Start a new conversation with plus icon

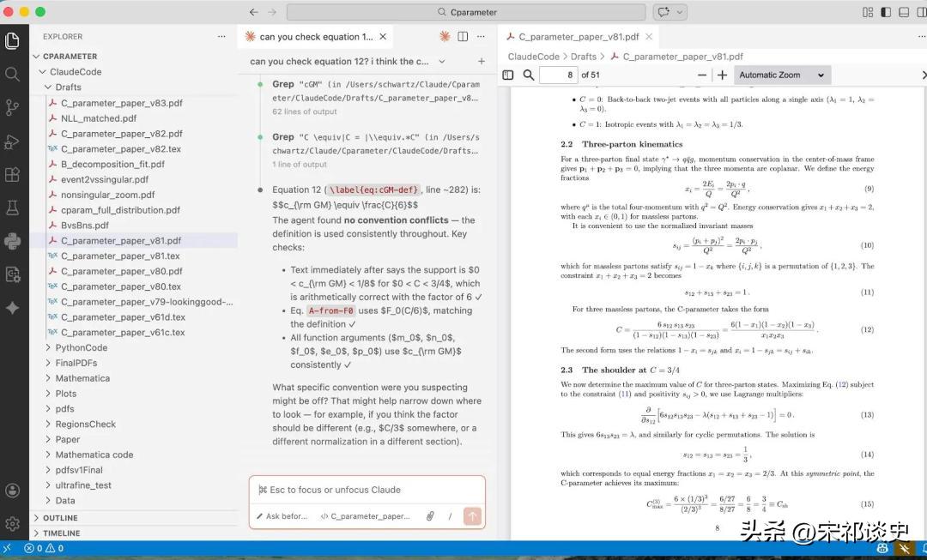[x=482, y=62]
